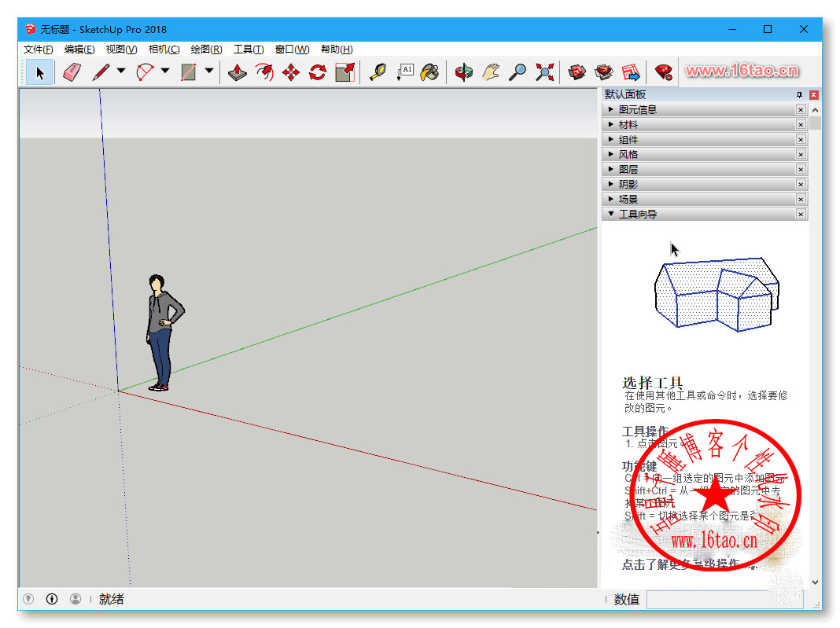Select the Move tool
840x628 pixels.
290,73
